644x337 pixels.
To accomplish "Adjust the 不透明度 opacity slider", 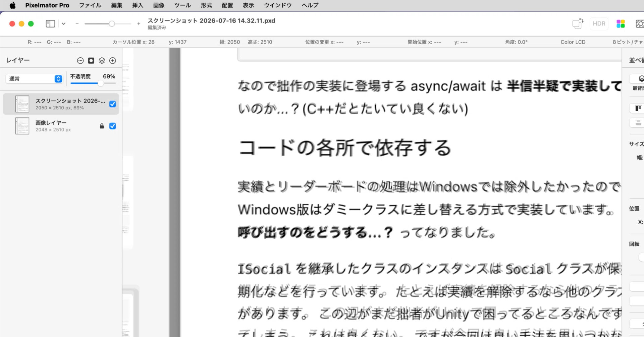I will click(x=93, y=83).
